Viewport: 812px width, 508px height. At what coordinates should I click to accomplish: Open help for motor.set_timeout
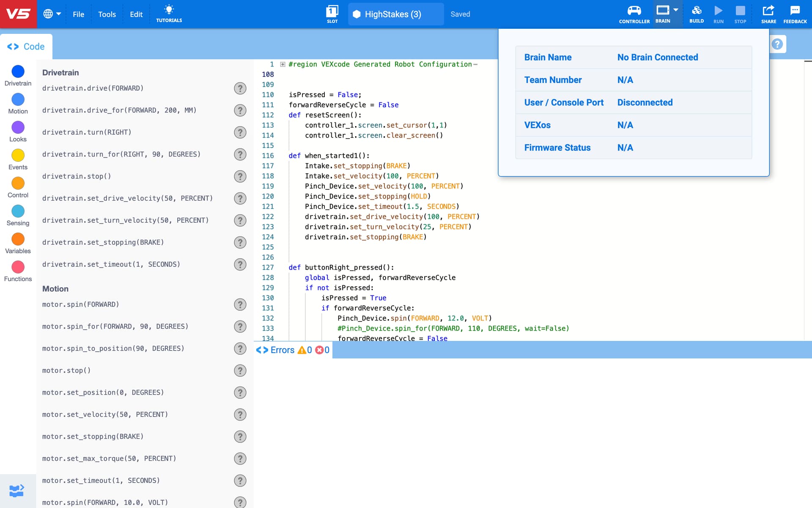[240, 481]
